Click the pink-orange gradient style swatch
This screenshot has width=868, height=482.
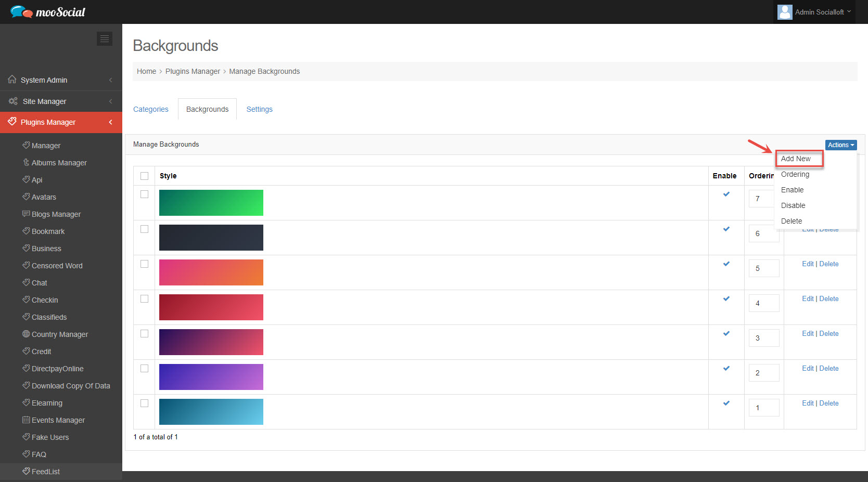point(211,272)
